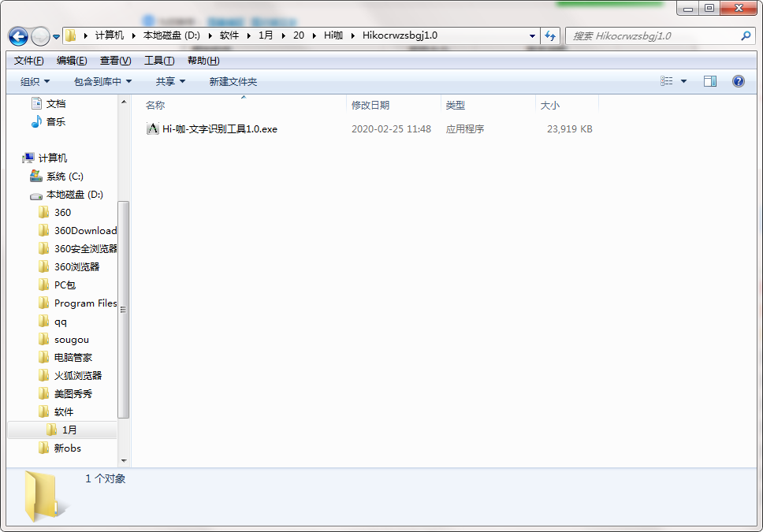The image size is (763, 532).
Task: Select 本地磁盘 (D:) in the tree
Action: point(74,195)
